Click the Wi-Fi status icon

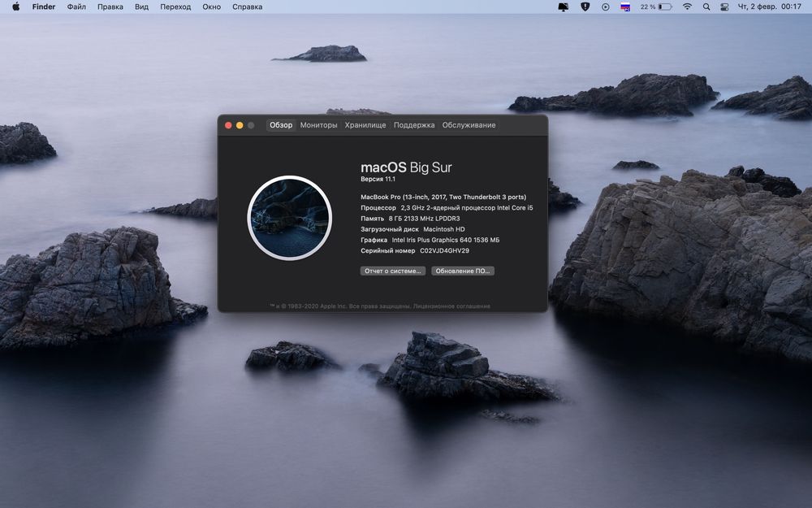pyautogui.click(x=687, y=7)
